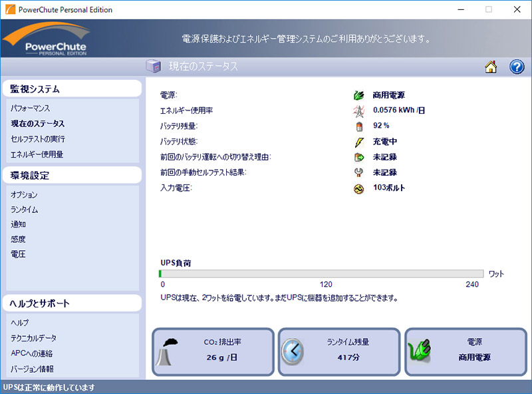Click the commercial power plug icon beside 電源
The image size is (532, 394).
(359, 95)
